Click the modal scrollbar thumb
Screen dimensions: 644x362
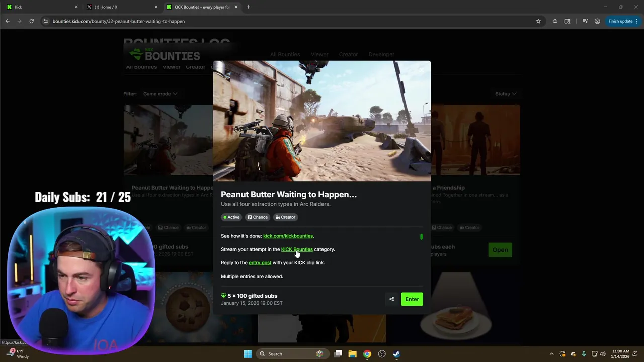tap(422, 236)
